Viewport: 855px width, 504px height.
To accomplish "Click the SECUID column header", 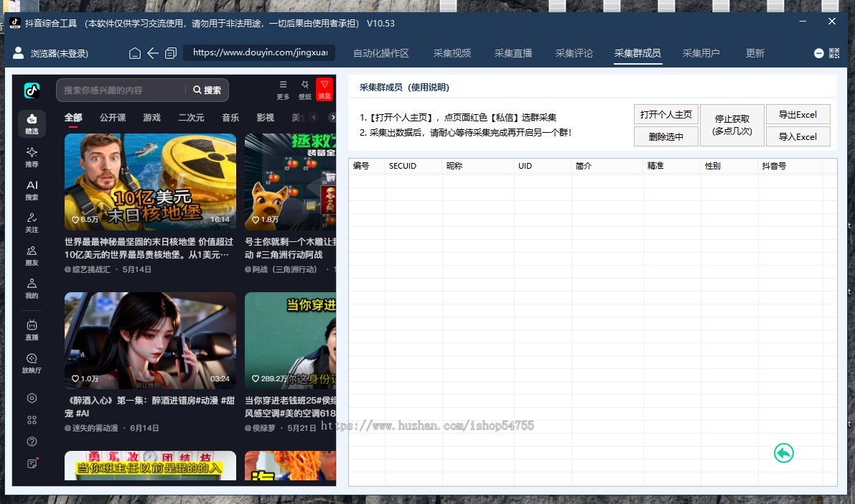I will [414, 166].
